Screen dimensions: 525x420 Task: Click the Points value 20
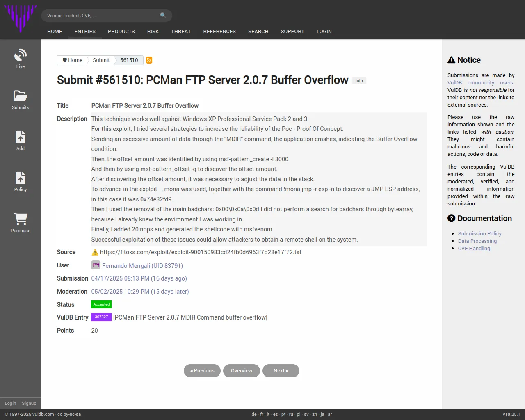point(94,331)
